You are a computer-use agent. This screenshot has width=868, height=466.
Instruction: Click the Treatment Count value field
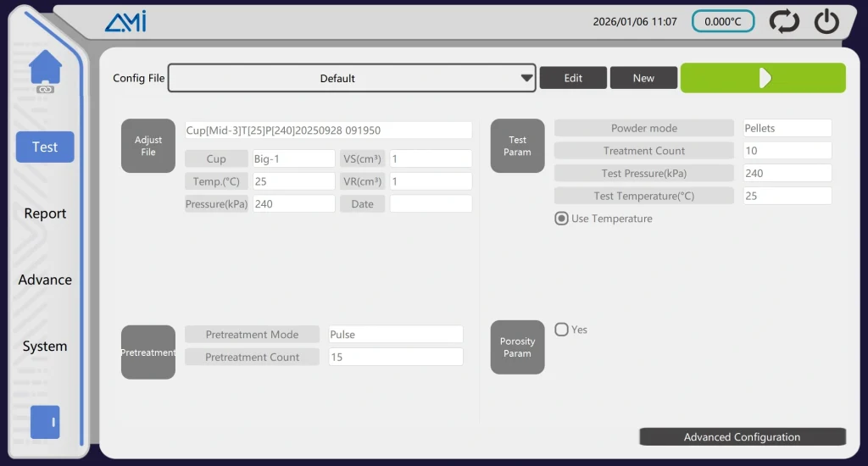(x=787, y=151)
